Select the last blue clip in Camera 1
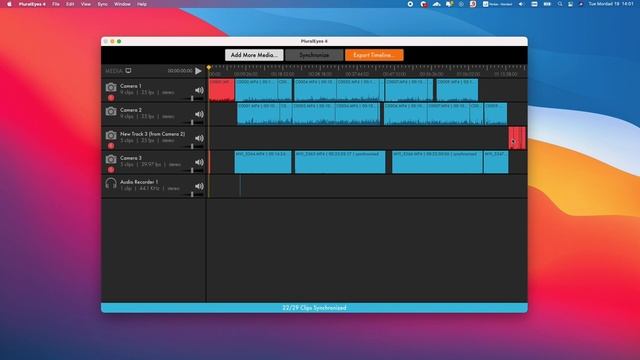Viewport: 640px width, 360px height. pyautogui.click(x=457, y=90)
